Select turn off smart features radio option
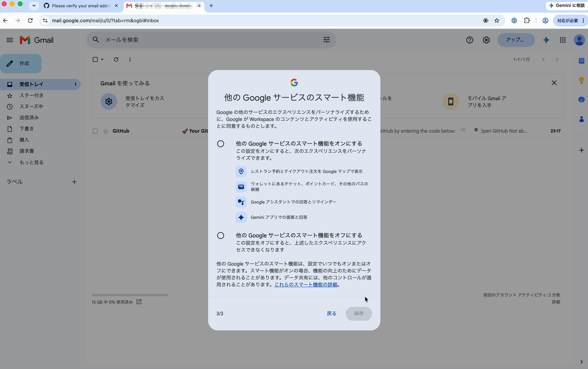This screenshot has width=588, height=369. (x=220, y=236)
